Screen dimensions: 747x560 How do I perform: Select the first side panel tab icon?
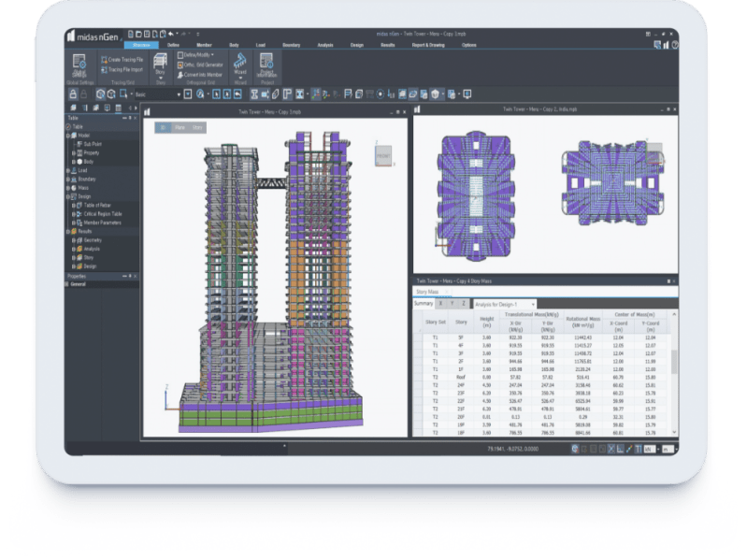(x=73, y=108)
